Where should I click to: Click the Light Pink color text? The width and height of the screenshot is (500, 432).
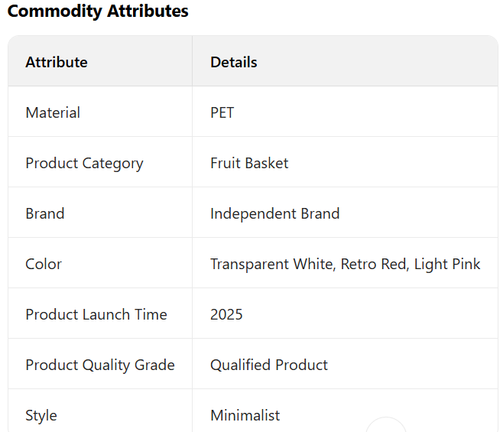click(x=447, y=264)
